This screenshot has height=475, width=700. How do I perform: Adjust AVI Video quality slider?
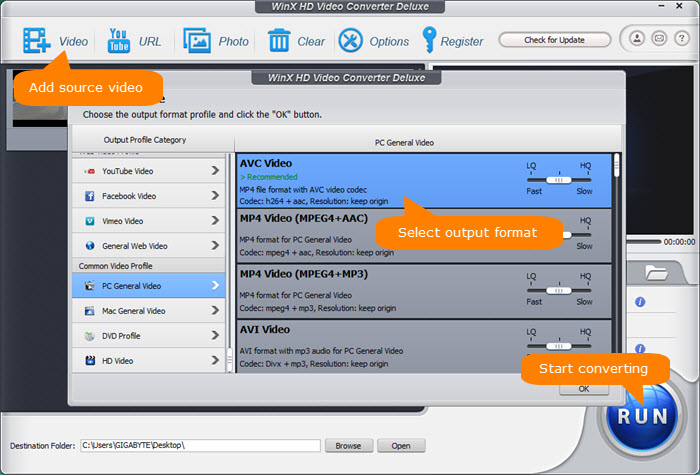(x=559, y=346)
